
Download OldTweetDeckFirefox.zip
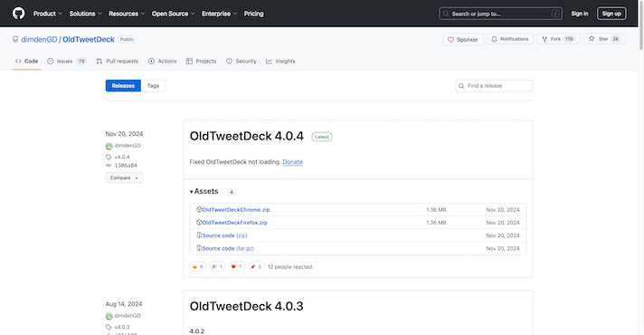pos(234,223)
